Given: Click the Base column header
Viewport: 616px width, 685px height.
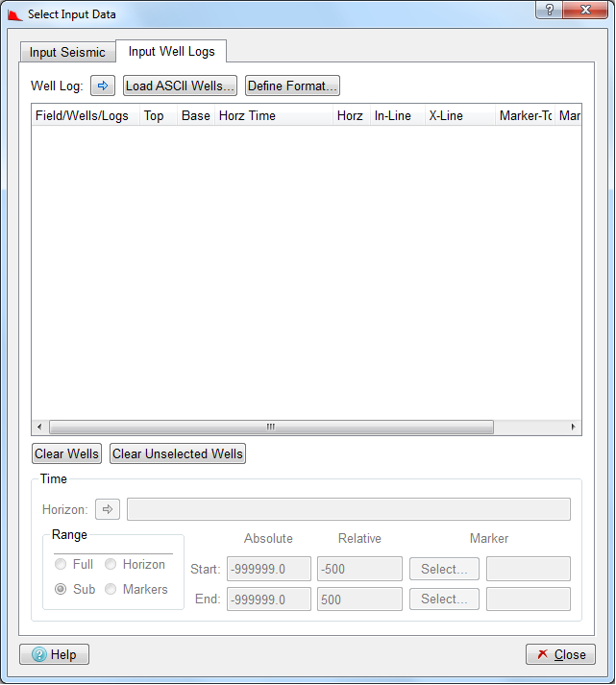Looking at the screenshot, I should (196, 116).
